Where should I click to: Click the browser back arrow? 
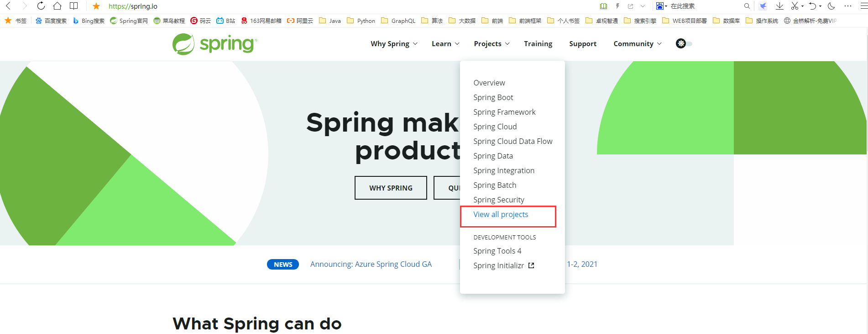point(8,6)
